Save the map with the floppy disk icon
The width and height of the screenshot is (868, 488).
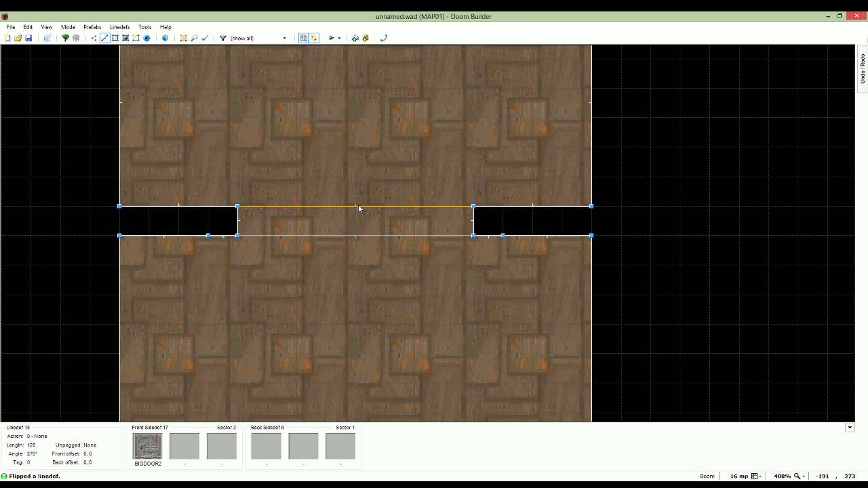(x=28, y=38)
